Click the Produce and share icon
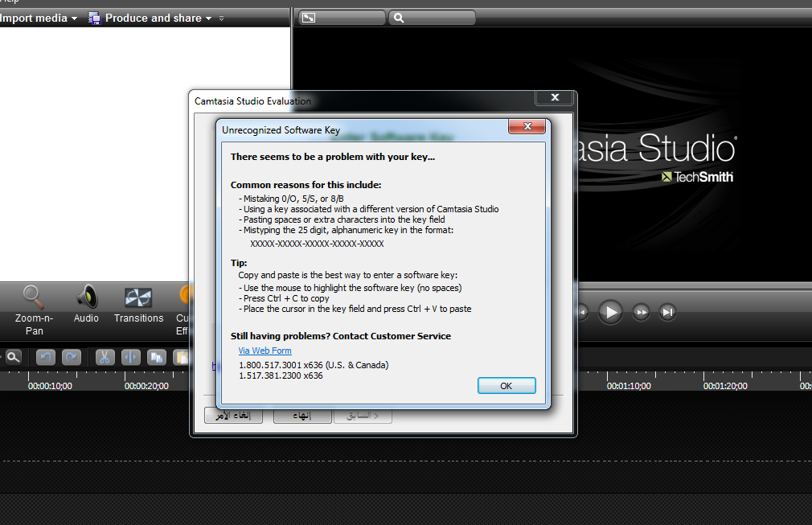Screen dimensions: 812x525 tap(94, 18)
